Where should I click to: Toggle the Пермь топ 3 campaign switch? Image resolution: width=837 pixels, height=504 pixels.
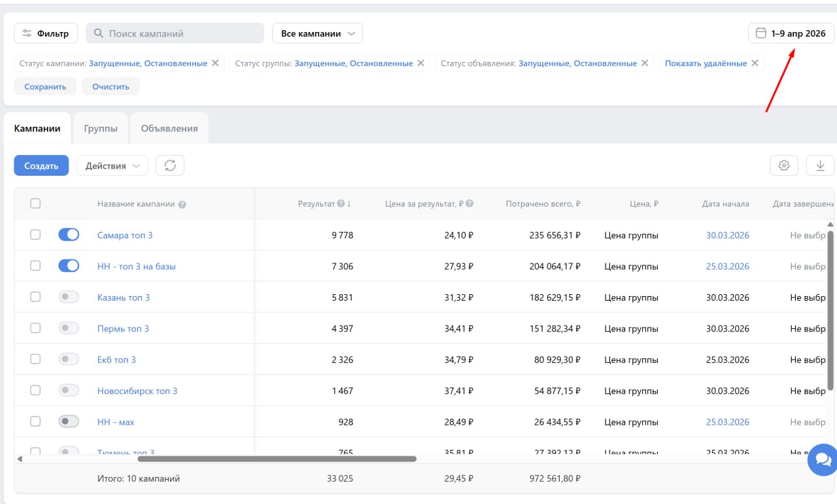69,328
